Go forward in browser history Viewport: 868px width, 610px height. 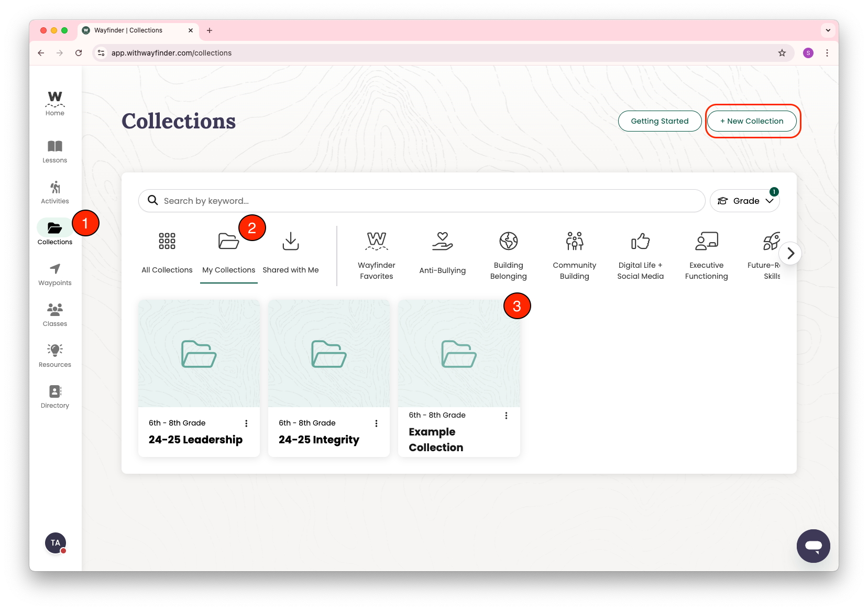(60, 53)
